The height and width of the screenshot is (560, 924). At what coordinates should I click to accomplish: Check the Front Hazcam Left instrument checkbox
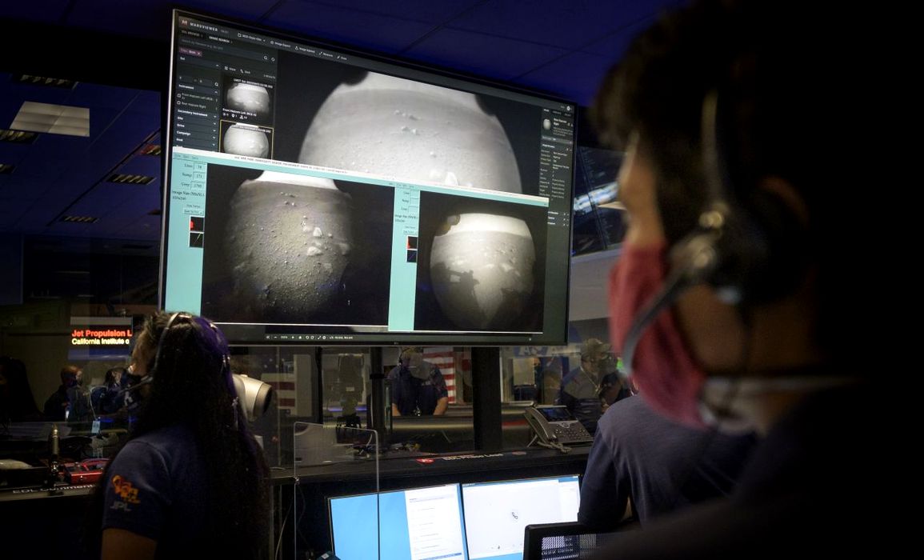tap(179, 94)
